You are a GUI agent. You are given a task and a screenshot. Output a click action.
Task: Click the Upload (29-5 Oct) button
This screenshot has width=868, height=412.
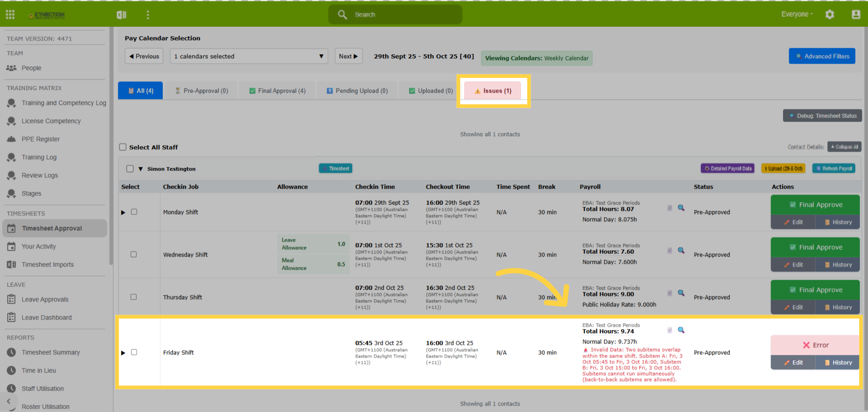783,168
